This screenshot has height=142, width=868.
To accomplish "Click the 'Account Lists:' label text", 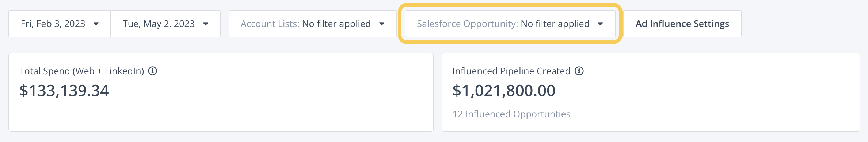I will pos(270,24).
